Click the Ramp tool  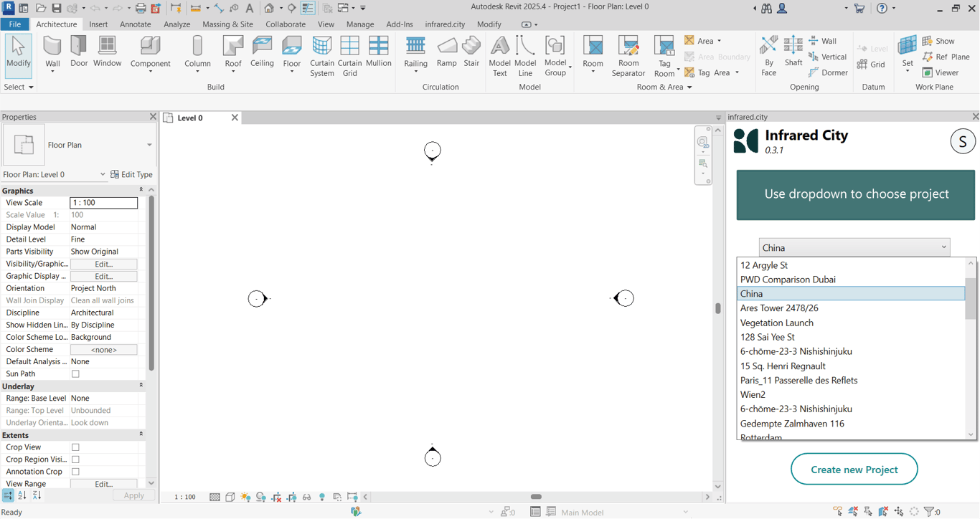click(x=446, y=52)
